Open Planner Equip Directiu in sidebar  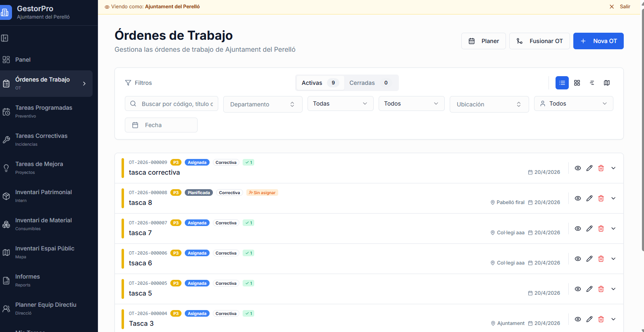46,309
